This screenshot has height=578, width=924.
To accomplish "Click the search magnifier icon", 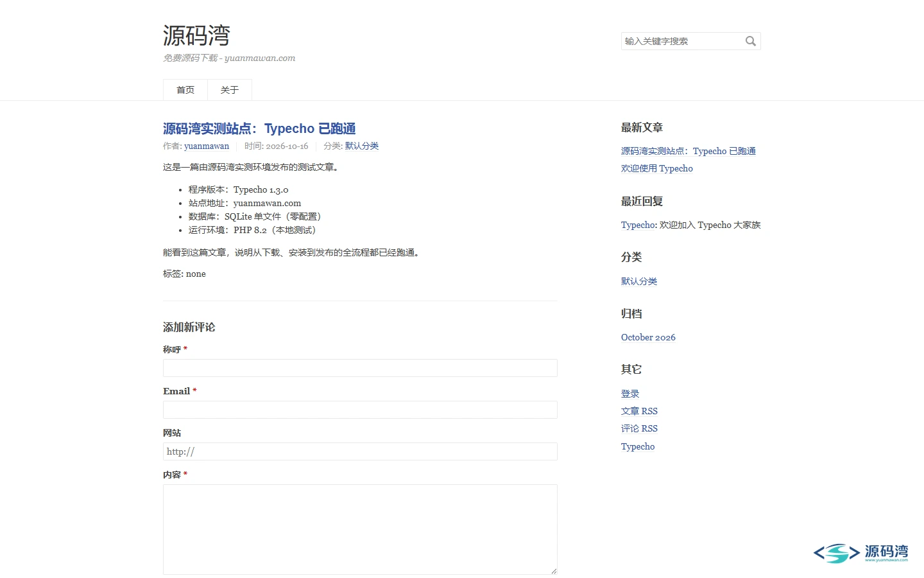I will [750, 41].
